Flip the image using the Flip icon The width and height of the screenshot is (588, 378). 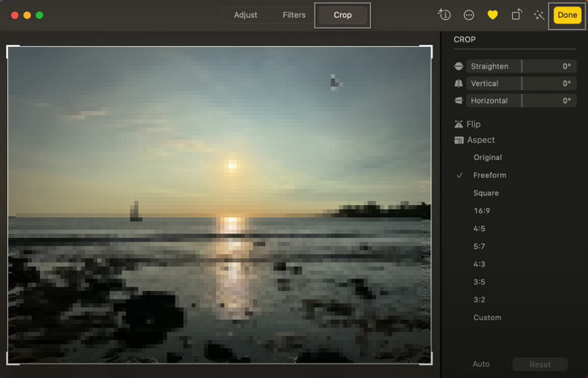459,124
